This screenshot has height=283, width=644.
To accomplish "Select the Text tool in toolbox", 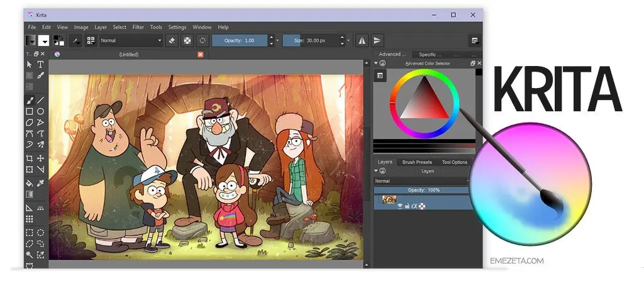I will click(40, 64).
